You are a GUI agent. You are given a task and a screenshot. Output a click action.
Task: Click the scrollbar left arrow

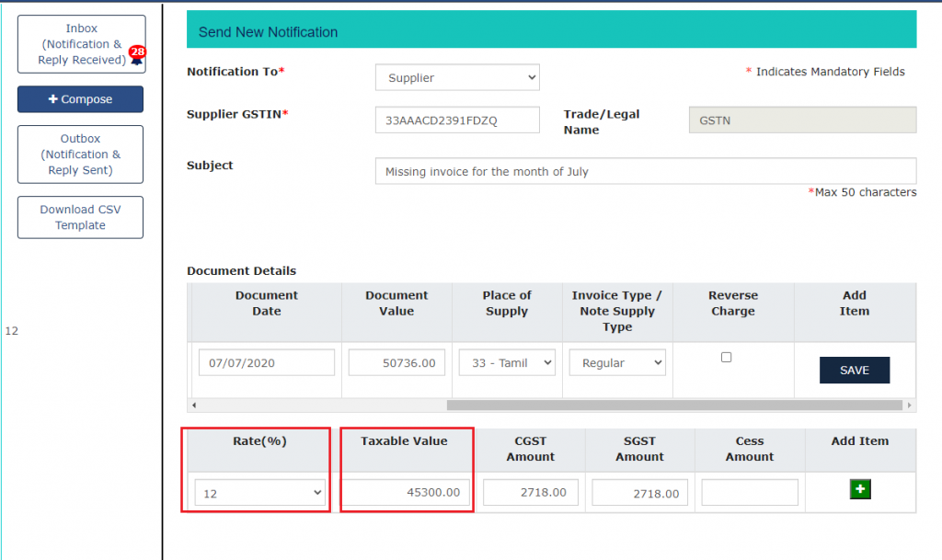tap(194, 406)
